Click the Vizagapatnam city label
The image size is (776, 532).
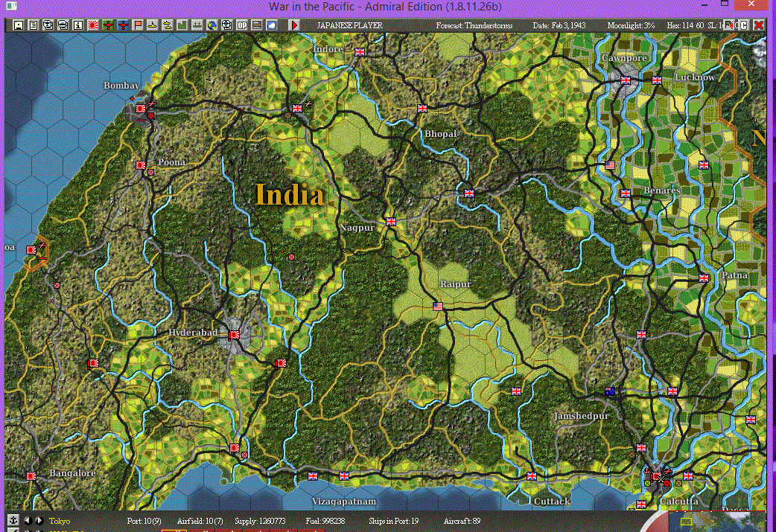pyautogui.click(x=344, y=501)
